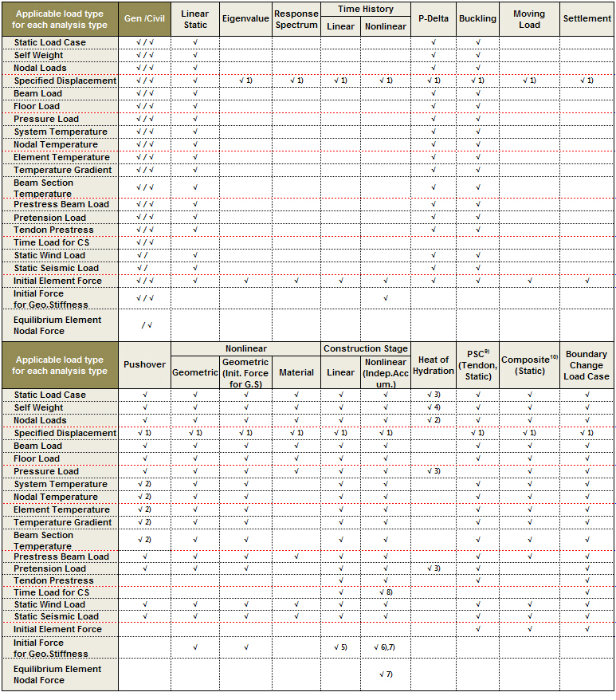Select the Moving Load column header
Image resolution: width=616 pixels, height=700 pixels.
[529, 19]
